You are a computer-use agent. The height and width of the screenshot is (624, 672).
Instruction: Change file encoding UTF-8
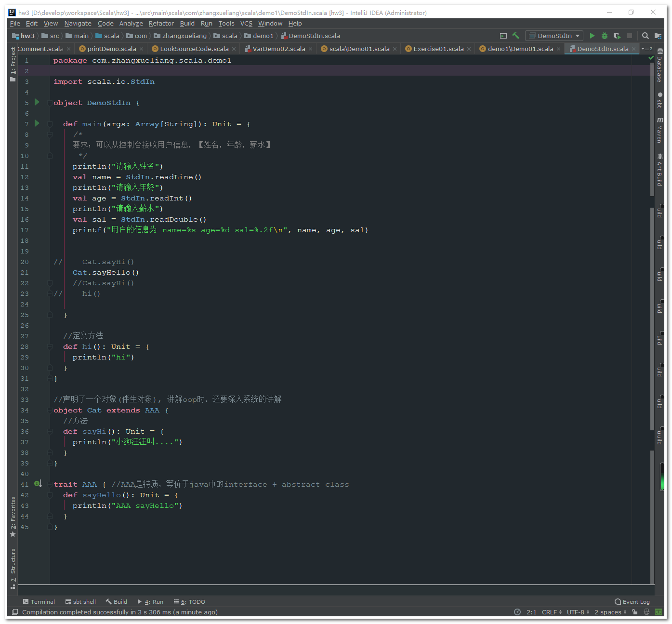coord(578,612)
